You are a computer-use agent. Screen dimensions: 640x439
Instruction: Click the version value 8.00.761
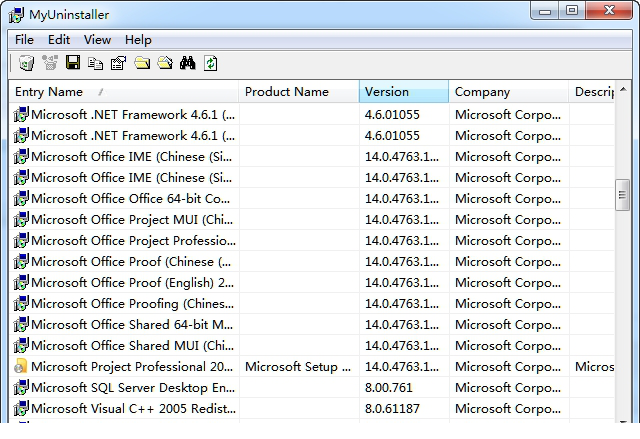click(389, 388)
